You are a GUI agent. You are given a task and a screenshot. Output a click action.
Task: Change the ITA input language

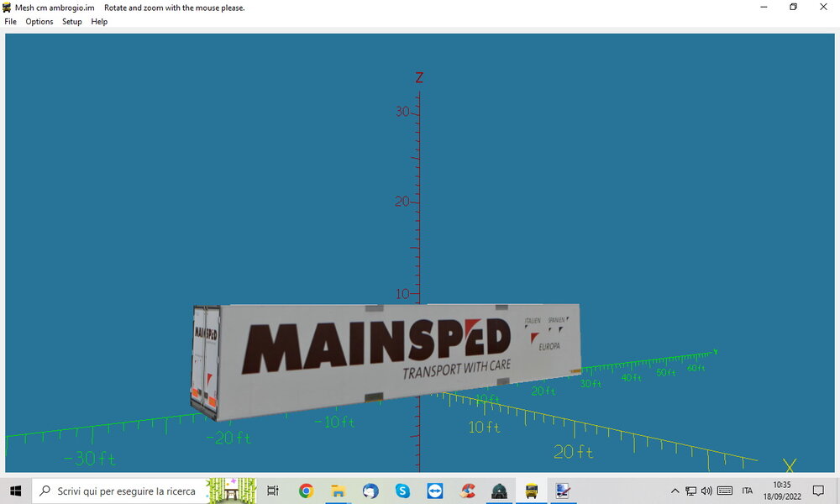pyautogui.click(x=748, y=491)
